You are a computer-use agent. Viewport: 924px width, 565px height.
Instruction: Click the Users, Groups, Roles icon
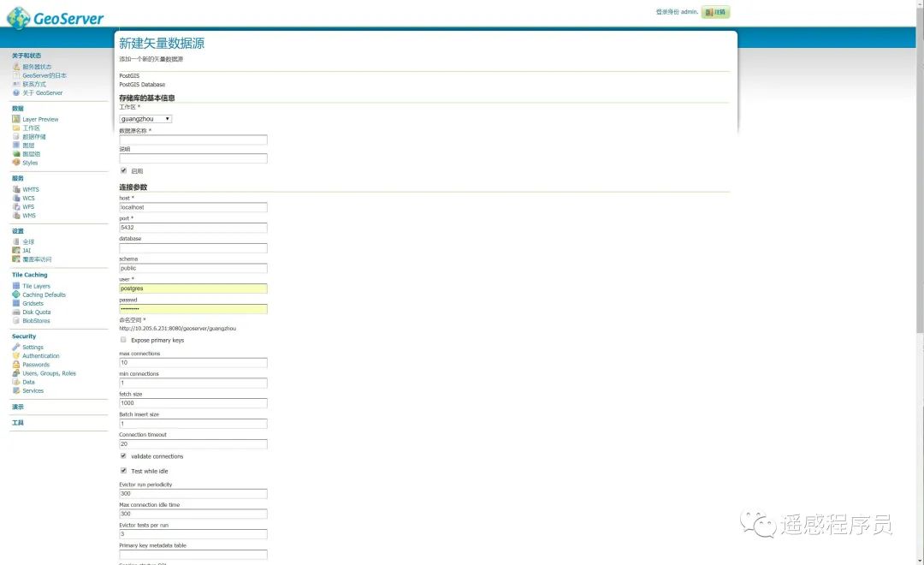[16, 373]
